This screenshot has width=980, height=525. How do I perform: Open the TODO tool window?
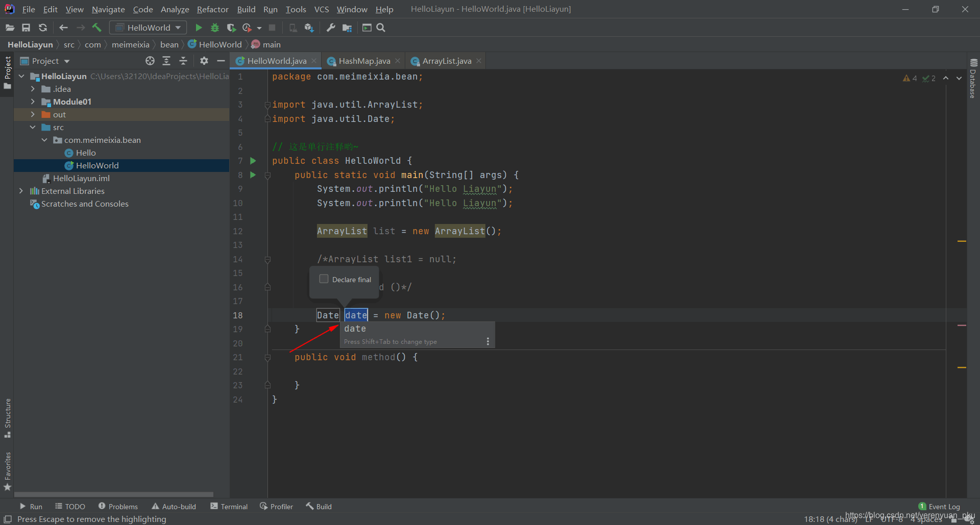70,507
